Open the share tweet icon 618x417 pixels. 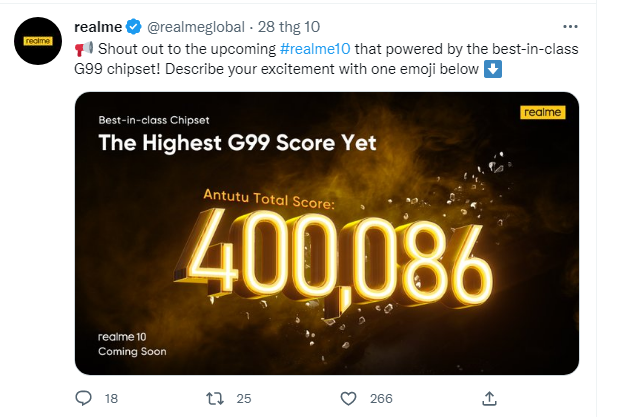[x=489, y=398]
